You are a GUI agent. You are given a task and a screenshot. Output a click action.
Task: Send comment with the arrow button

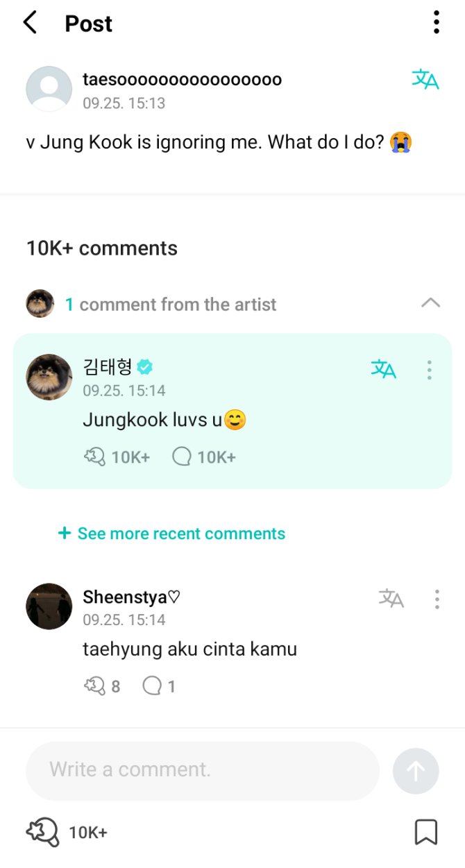[x=415, y=771]
